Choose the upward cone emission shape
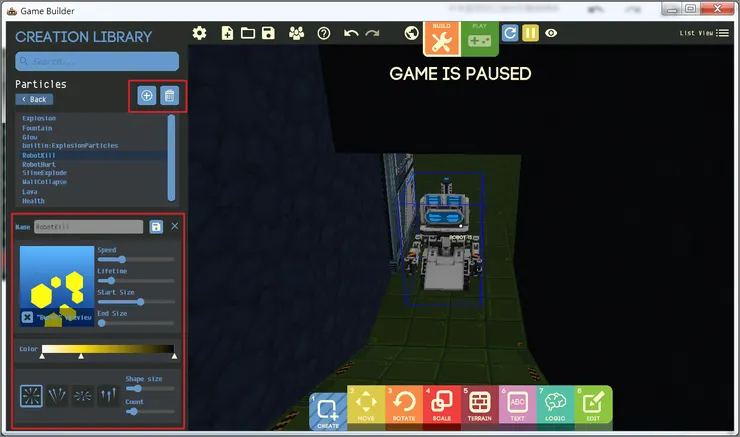The image size is (740, 437). (57, 395)
